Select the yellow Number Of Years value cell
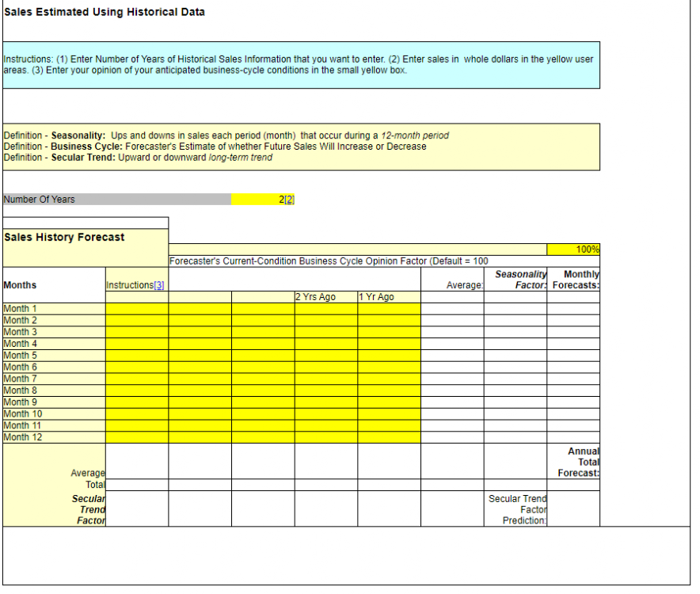Screen dimensions: 700x594 pos(263,200)
